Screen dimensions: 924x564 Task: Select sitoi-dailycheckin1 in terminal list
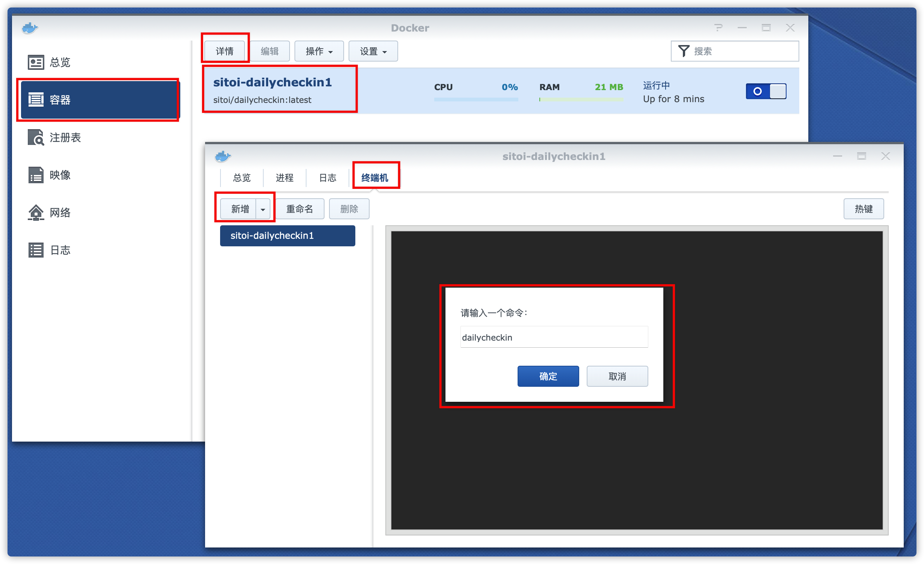(287, 236)
